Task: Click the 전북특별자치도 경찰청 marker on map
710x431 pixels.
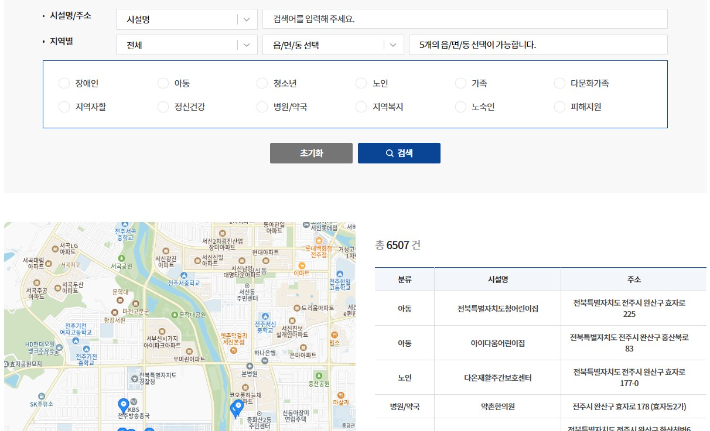Action: (134, 378)
